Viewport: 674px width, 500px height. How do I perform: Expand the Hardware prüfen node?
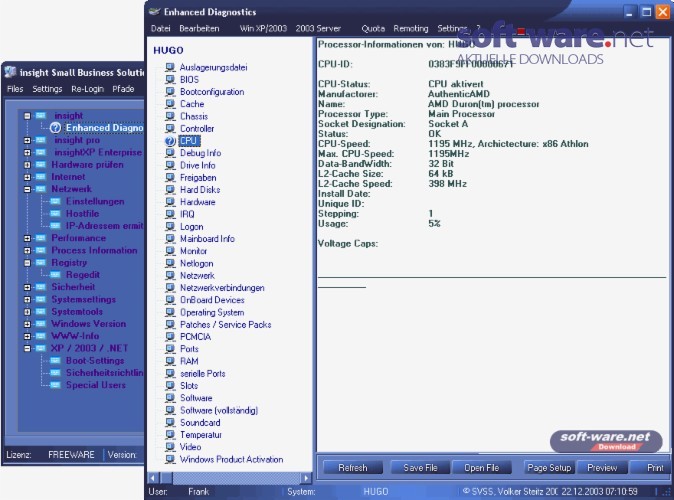click(28, 165)
